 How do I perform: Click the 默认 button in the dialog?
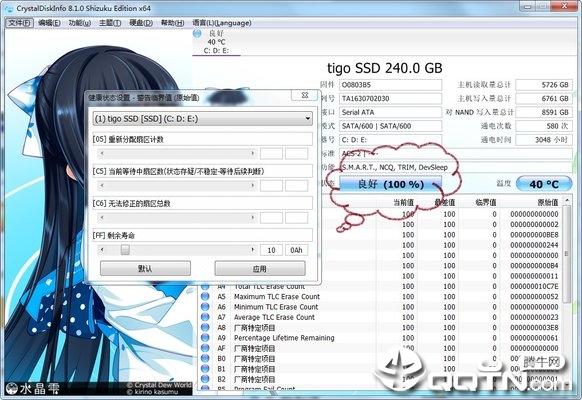pos(145,268)
